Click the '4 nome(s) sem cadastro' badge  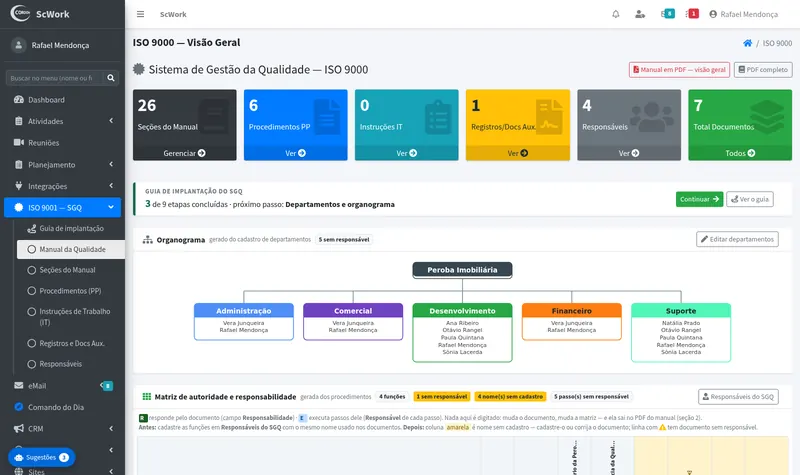click(510, 396)
